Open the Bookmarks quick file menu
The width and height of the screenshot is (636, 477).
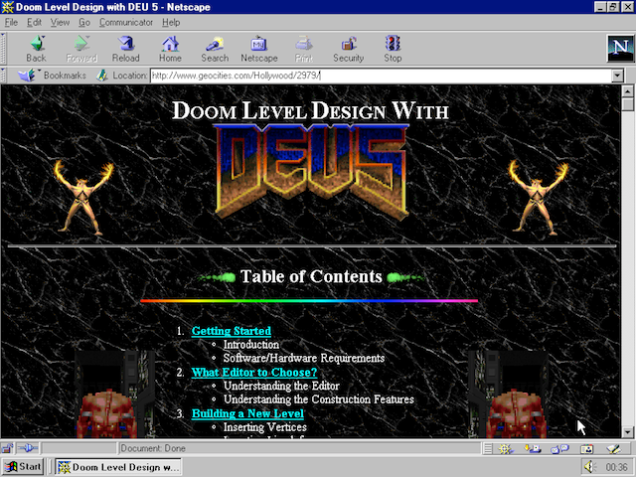[x=52, y=75]
